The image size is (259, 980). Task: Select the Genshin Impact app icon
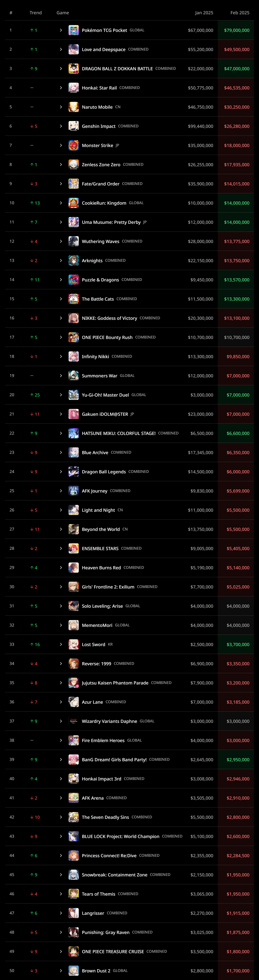click(x=73, y=126)
